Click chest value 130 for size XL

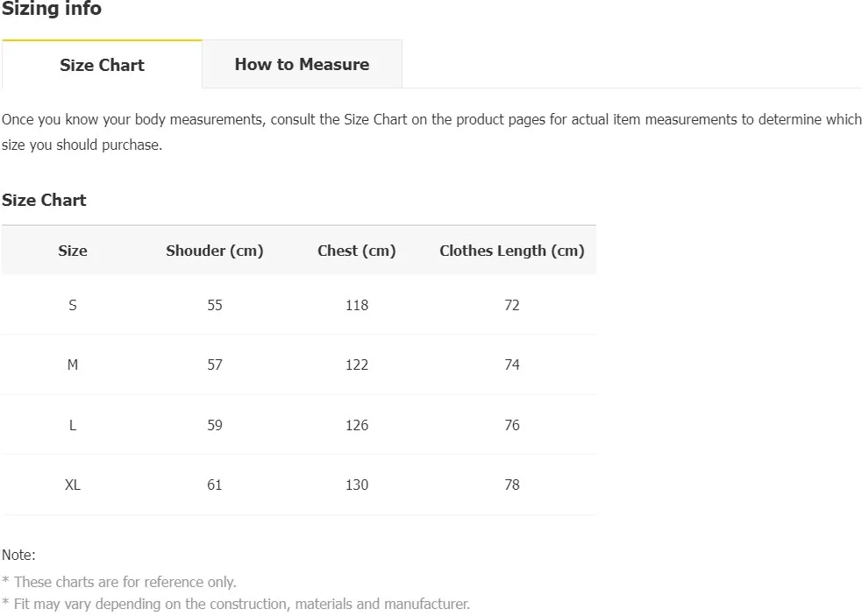coord(357,485)
